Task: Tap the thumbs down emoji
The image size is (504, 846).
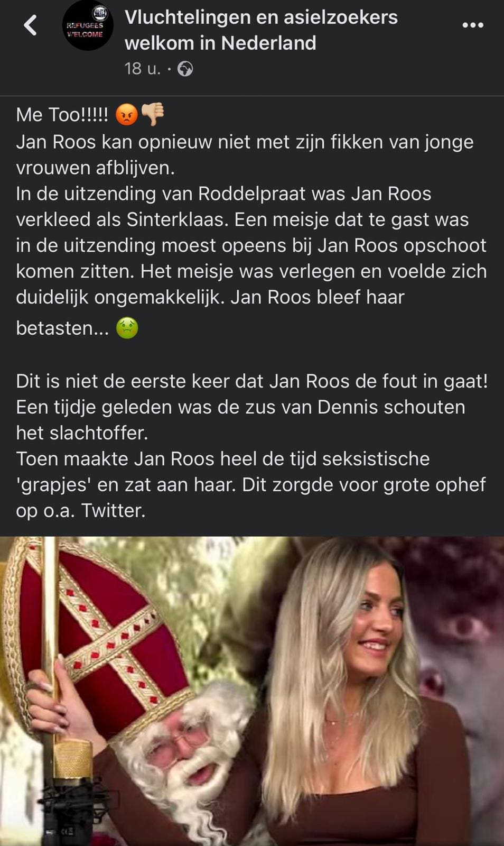Action: click(153, 114)
